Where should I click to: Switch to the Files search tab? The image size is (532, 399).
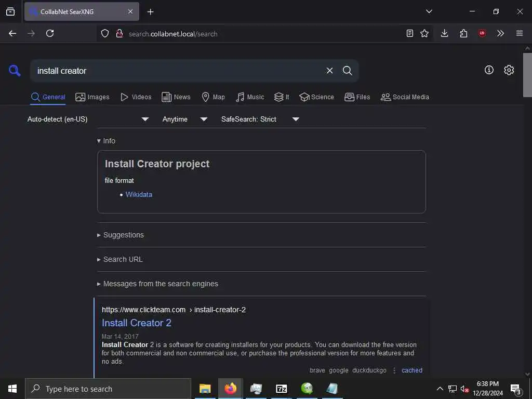[x=357, y=97]
